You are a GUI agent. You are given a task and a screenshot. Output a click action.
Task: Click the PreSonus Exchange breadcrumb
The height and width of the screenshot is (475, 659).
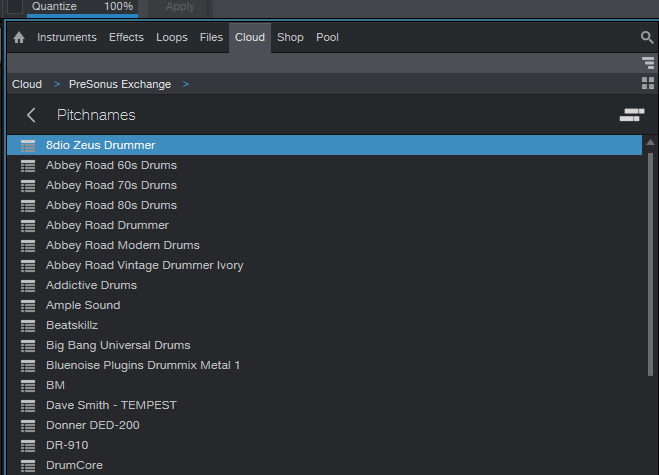120,84
